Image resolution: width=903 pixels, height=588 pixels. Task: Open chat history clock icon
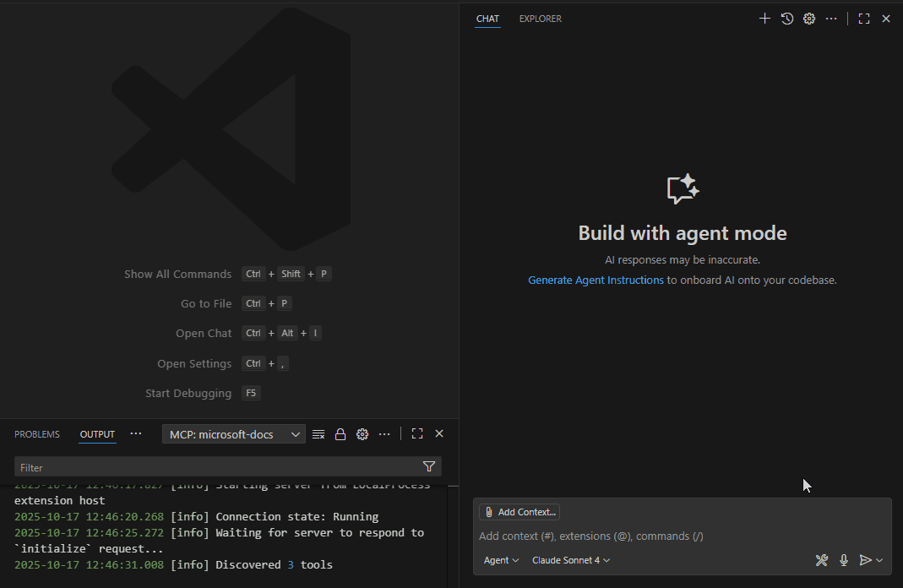click(x=787, y=19)
